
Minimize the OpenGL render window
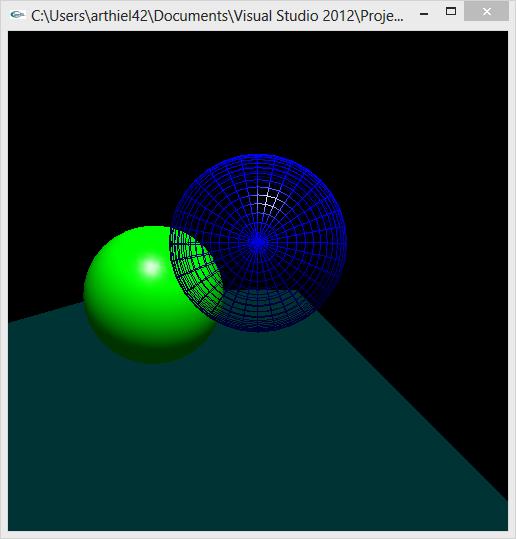tap(424, 14)
